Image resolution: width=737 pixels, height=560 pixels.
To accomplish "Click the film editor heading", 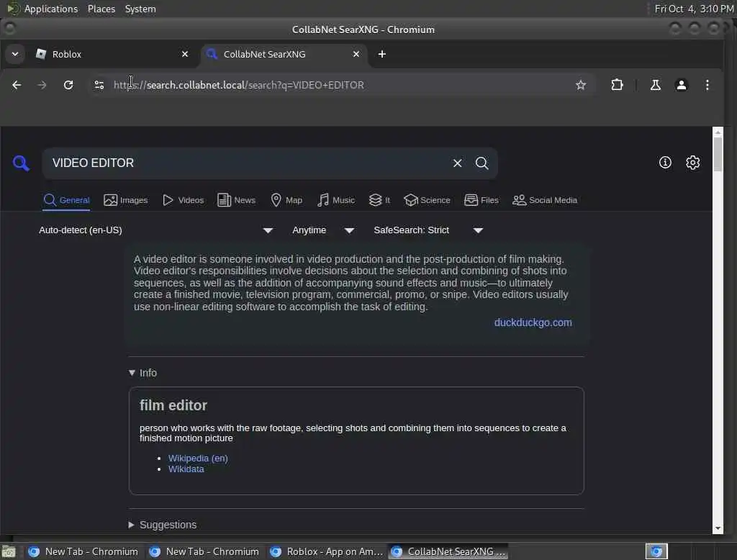I will click(173, 405).
